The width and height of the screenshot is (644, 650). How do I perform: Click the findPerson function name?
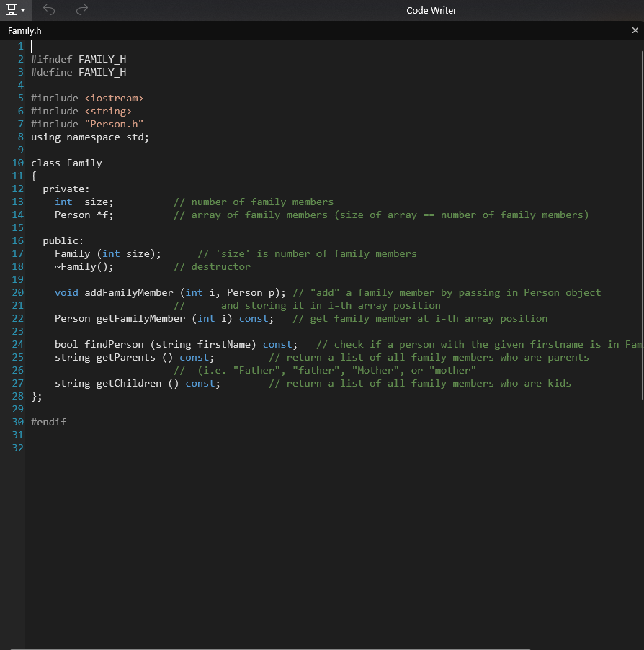(114, 344)
